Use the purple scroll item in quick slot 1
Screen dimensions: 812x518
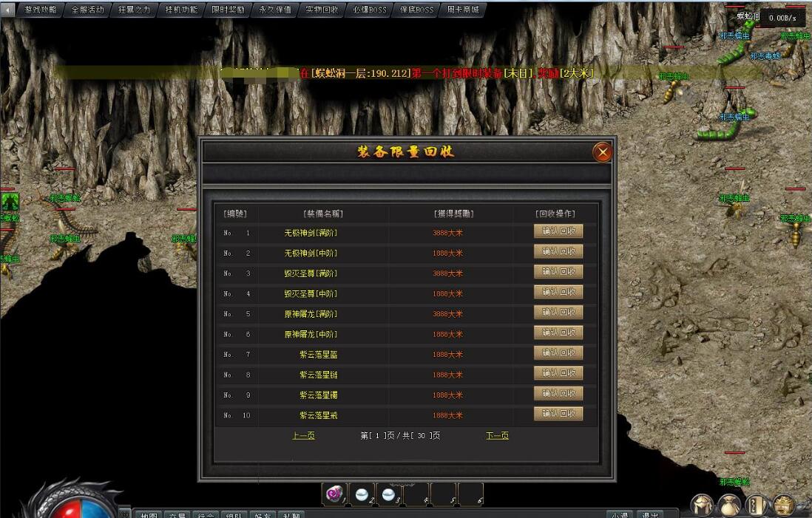click(334, 494)
